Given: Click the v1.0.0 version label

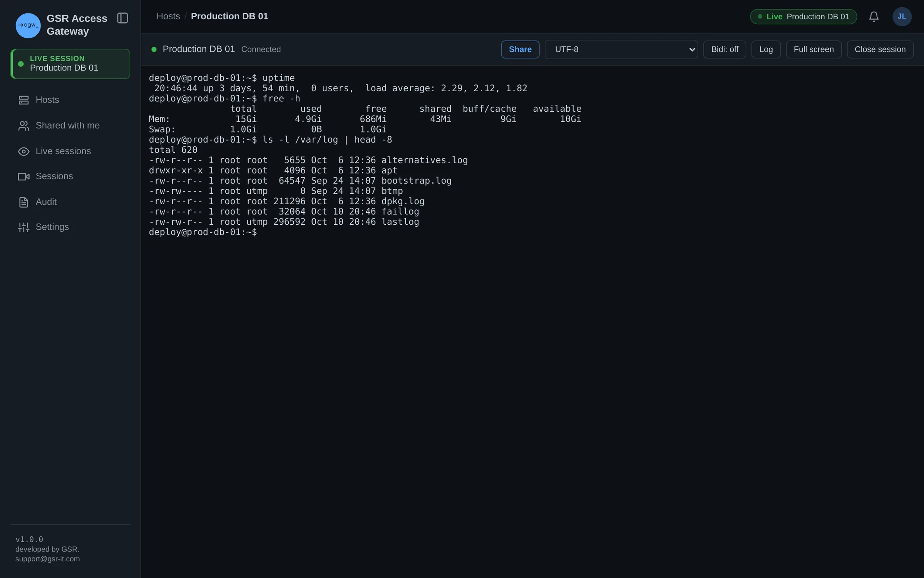Looking at the screenshot, I should 29,539.
